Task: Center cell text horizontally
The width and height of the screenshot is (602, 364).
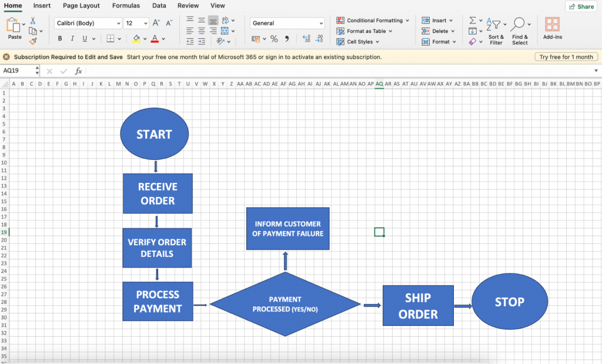Action: click(202, 31)
